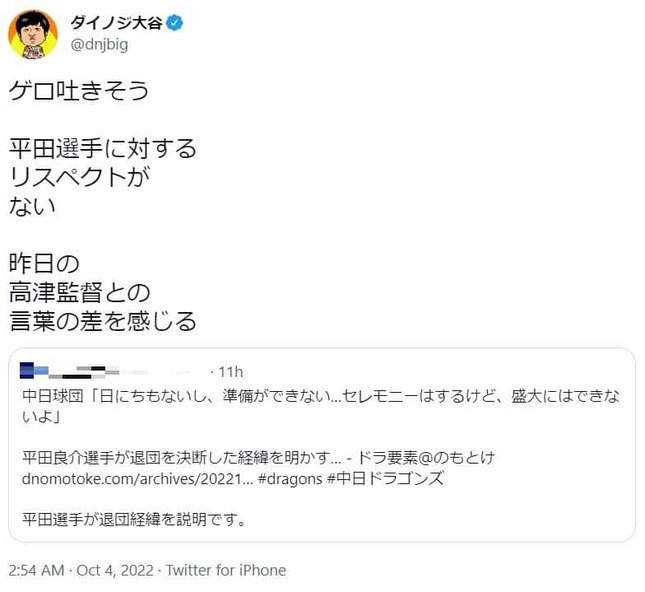Click the ゲロ吐きそう tweet line
This screenshot has height=592, width=645.
click(79, 91)
